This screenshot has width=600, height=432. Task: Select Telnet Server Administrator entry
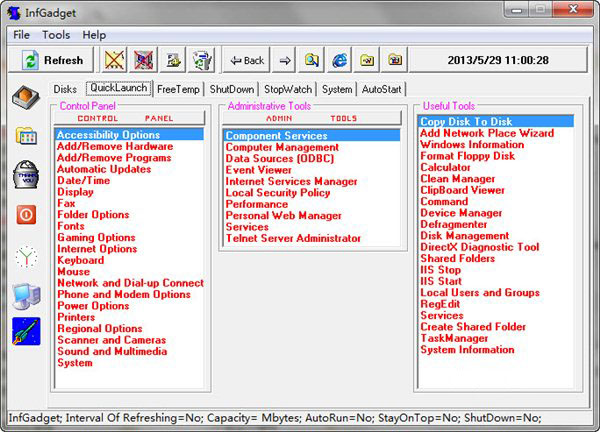click(x=293, y=238)
